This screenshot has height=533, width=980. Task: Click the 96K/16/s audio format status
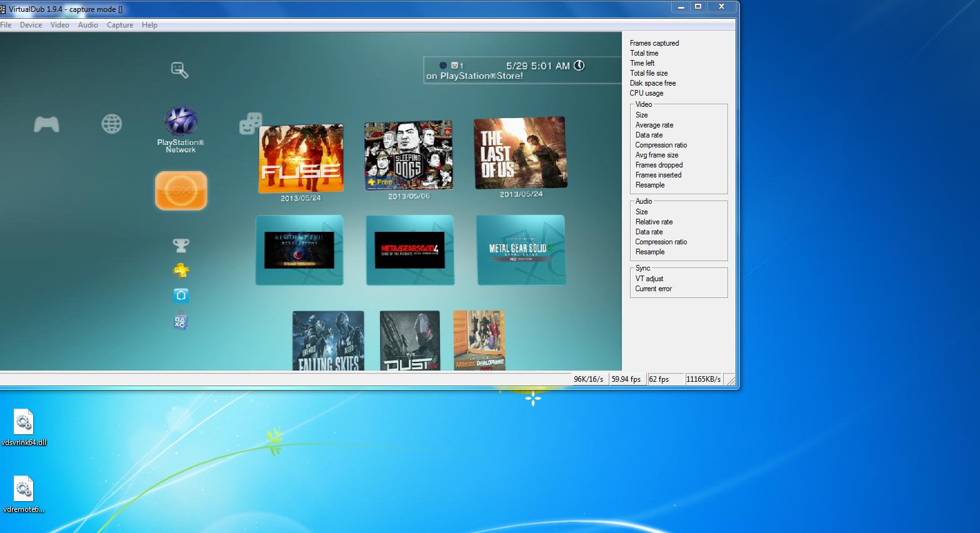[x=589, y=379]
